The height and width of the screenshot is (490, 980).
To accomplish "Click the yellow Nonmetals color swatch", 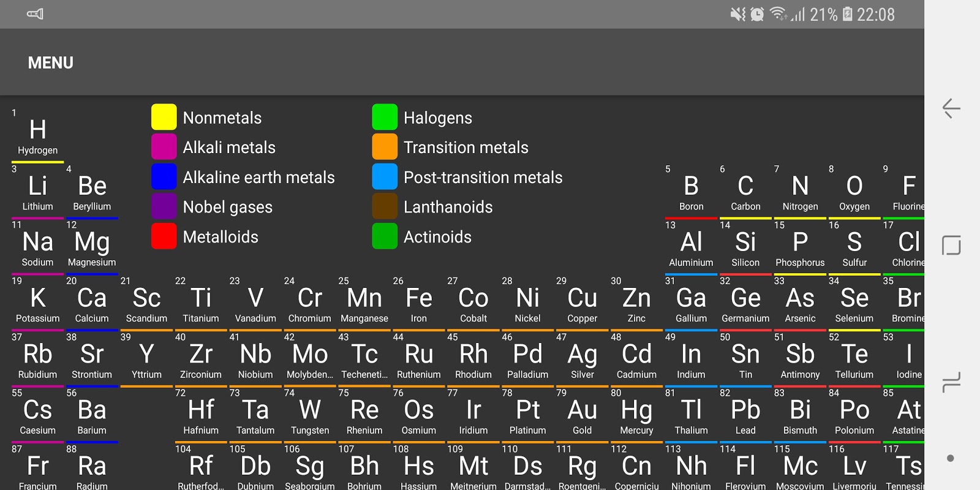I will click(x=164, y=117).
